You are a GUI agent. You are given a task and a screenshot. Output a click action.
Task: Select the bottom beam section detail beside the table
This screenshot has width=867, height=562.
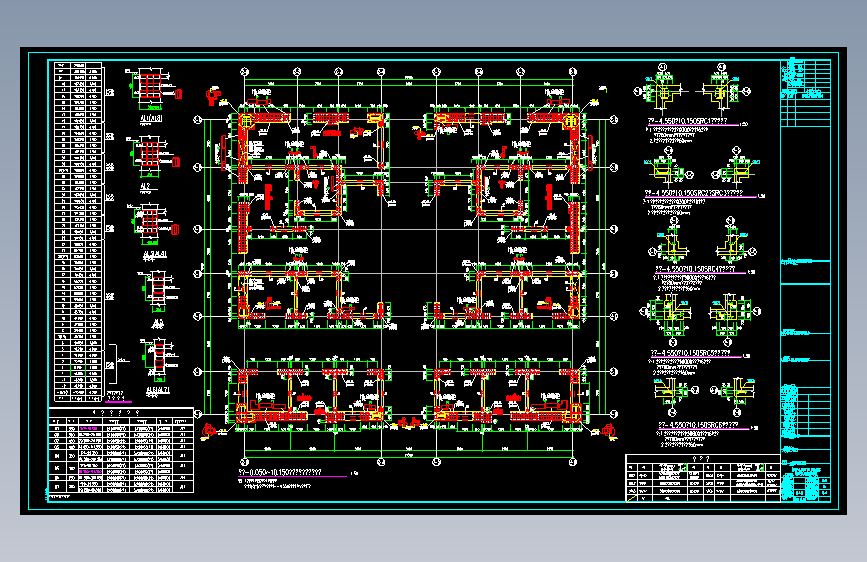[158, 360]
